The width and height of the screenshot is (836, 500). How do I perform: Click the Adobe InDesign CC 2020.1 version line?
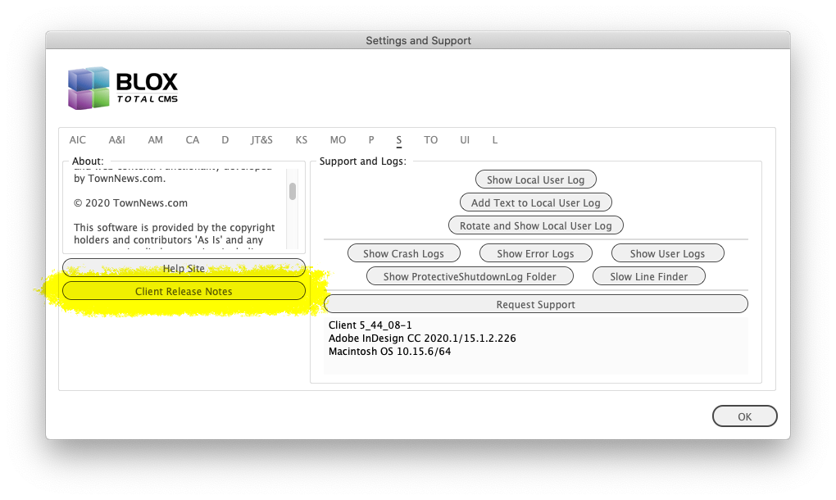[x=422, y=338]
